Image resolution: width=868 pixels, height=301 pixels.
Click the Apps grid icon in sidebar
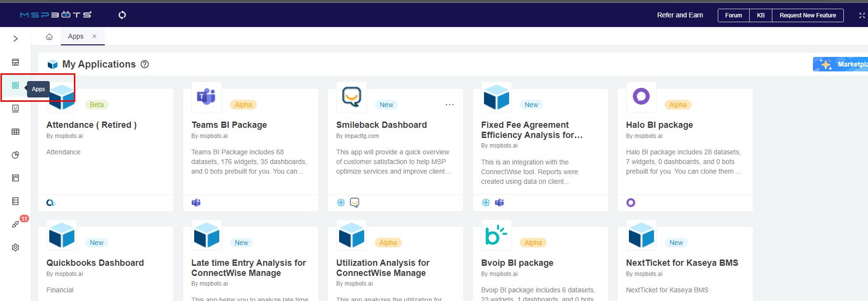click(15, 85)
